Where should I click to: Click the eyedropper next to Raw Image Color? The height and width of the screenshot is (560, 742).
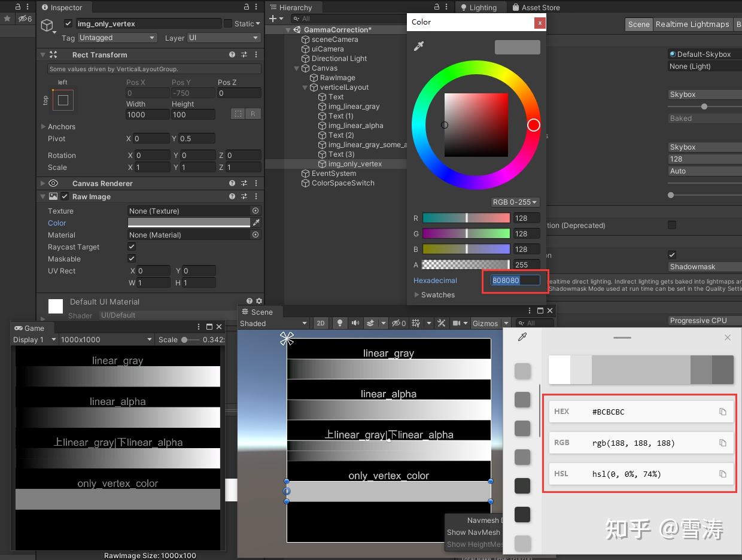(x=256, y=223)
